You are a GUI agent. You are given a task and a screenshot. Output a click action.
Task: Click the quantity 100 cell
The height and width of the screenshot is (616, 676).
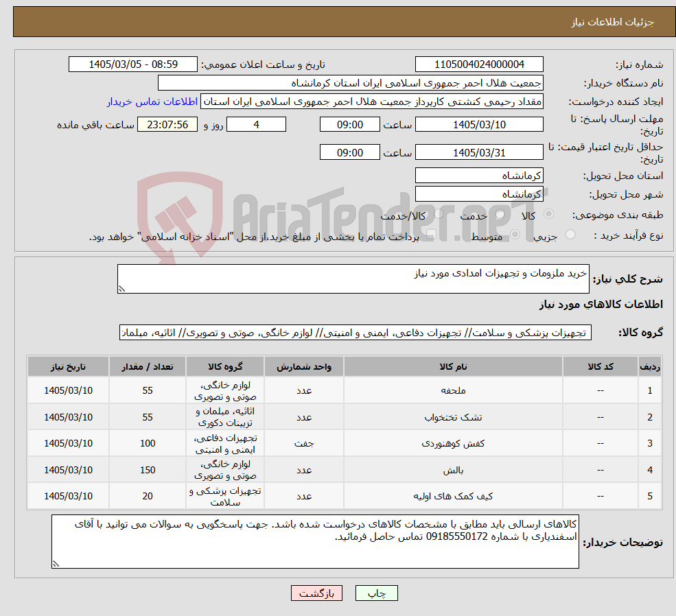148,443
